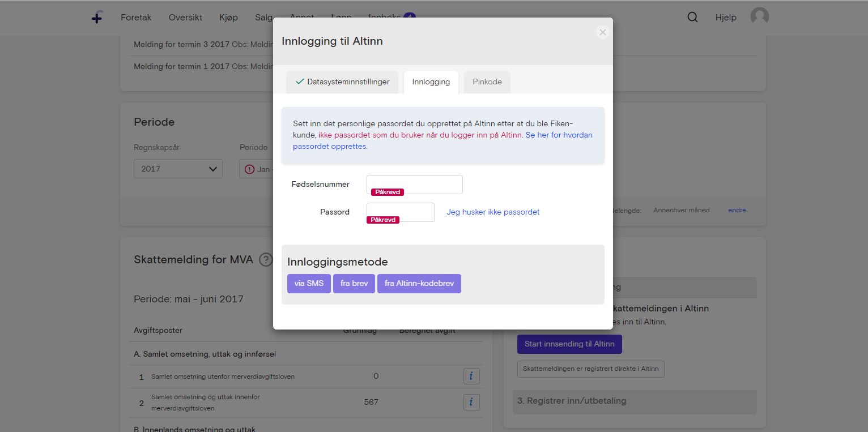Select the Innlogging tab
868x432 pixels.
pyautogui.click(x=431, y=82)
